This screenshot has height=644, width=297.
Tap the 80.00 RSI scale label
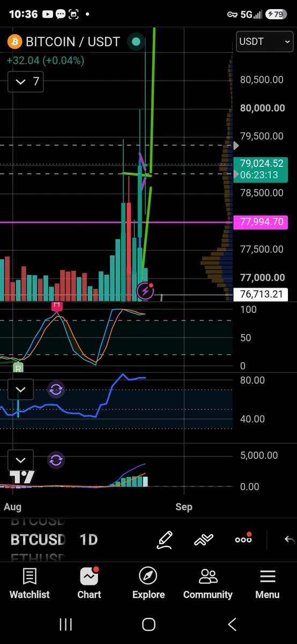(252, 380)
